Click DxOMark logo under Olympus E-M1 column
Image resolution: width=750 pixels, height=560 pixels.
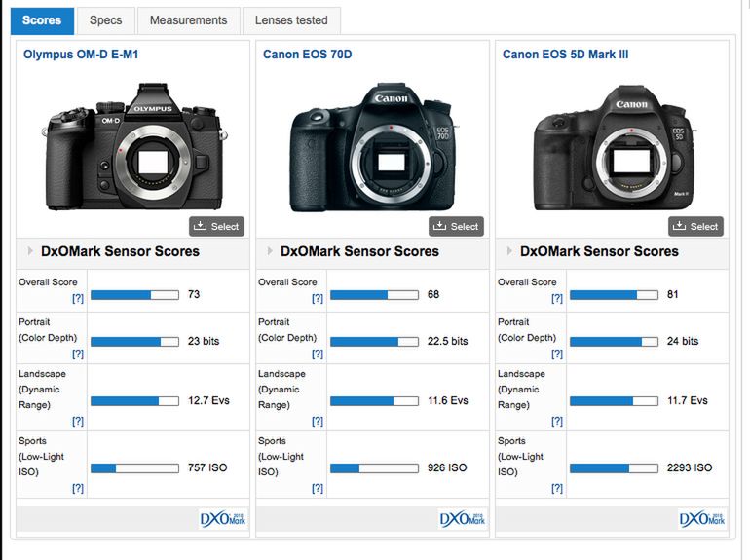223,519
